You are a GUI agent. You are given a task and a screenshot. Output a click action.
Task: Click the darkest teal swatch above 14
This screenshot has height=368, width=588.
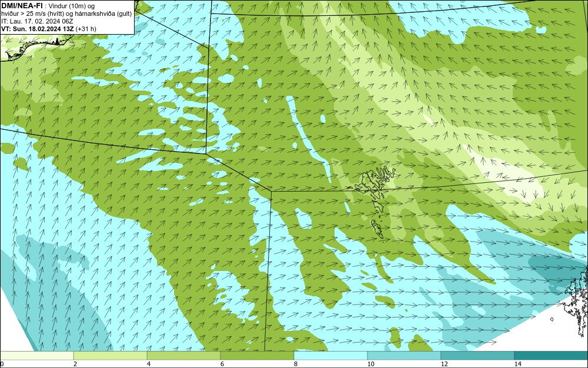[x=552, y=356]
